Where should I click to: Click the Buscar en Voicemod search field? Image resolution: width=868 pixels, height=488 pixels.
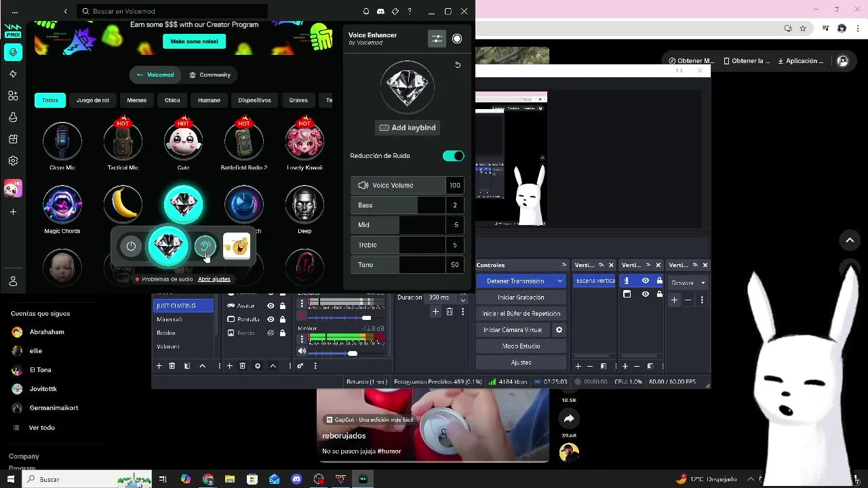[x=173, y=12]
